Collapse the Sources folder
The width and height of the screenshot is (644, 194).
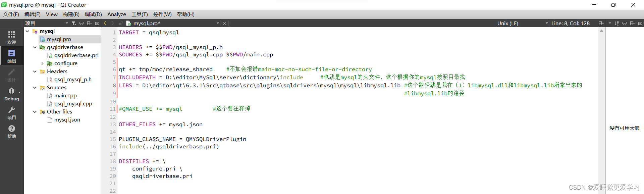35,88
